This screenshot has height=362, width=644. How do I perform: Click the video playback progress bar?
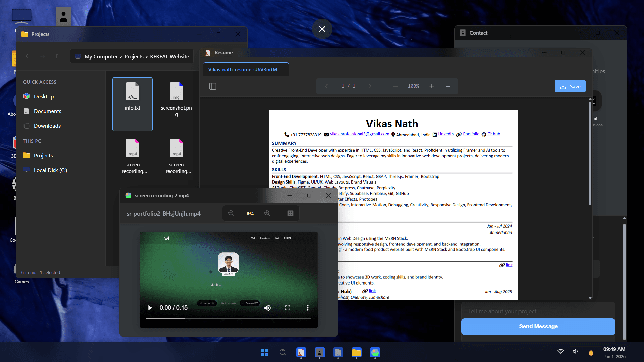coord(229,318)
